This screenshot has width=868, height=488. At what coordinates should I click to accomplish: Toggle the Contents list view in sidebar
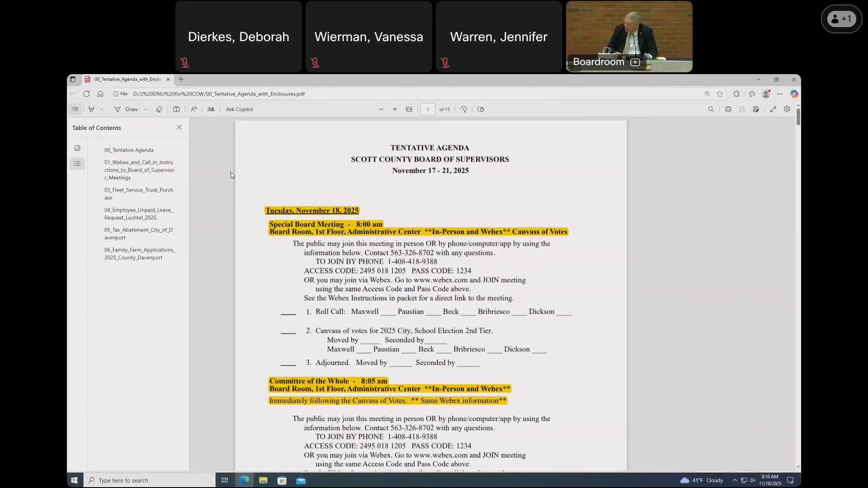click(x=77, y=164)
